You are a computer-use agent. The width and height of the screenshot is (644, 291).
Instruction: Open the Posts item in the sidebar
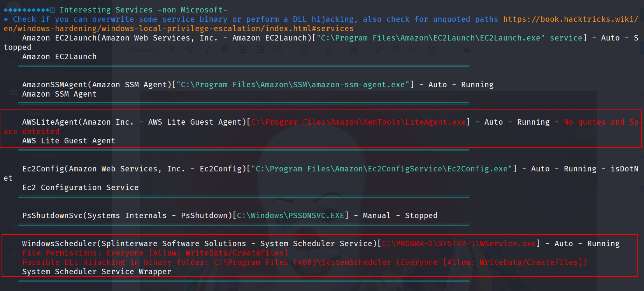click(x=36, y=113)
